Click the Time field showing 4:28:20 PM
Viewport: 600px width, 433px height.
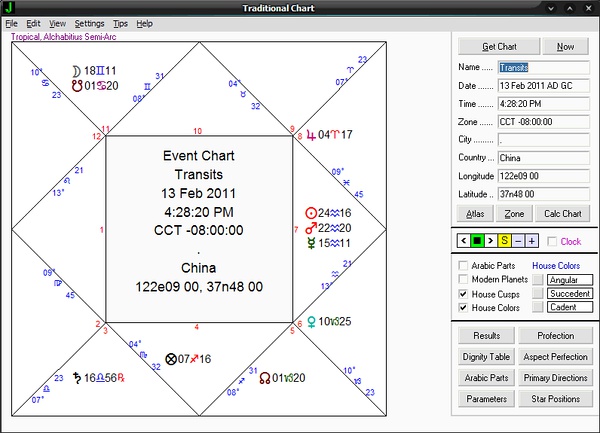[x=543, y=104]
